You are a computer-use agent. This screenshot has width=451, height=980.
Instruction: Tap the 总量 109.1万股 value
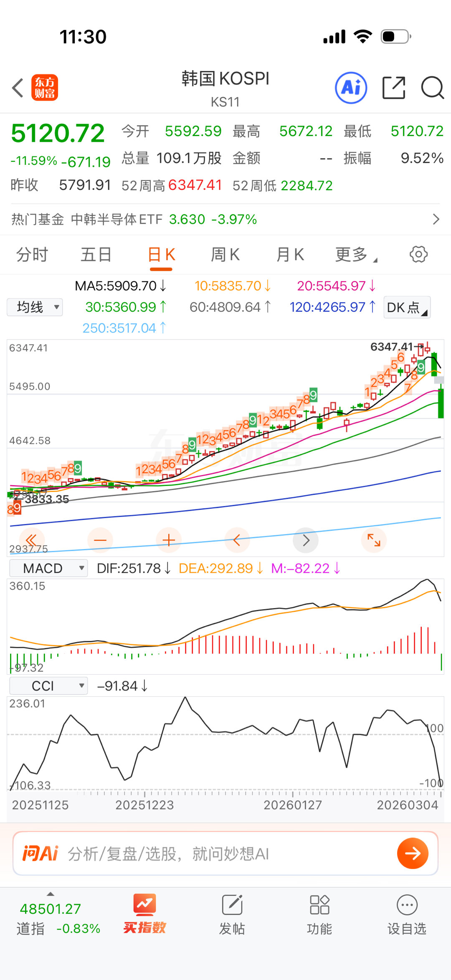(x=189, y=158)
